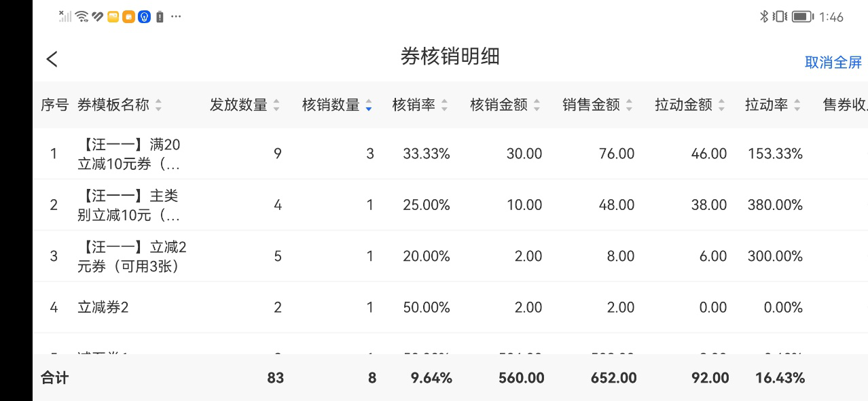The image size is (868, 401).
Task: Sort by 发放数量 column arrows
Action: point(276,105)
